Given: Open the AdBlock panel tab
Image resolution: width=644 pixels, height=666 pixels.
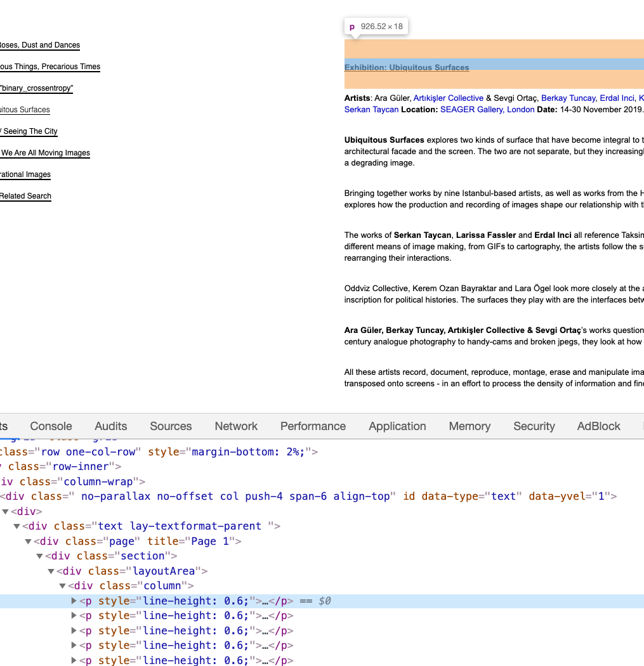Looking at the screenshot, I should coord(598,426).
